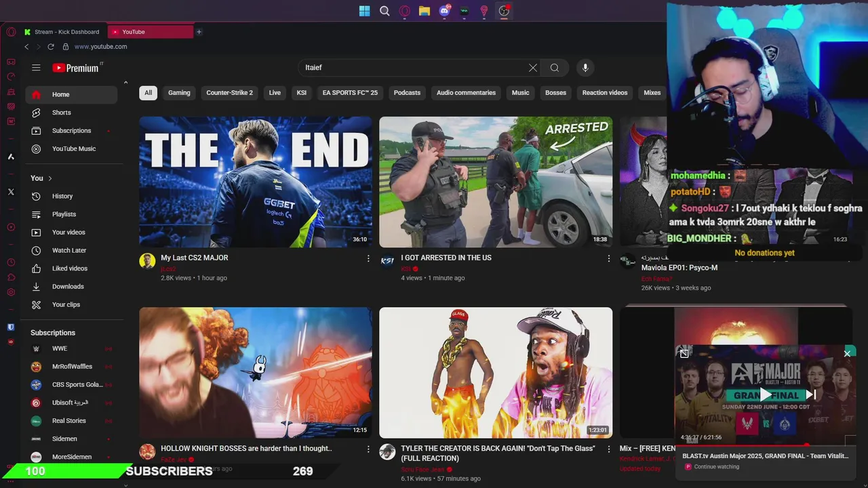Screen dimensions: 868x488
Task: Click the youtube.com address bar
Action: [x=100, y=47]
